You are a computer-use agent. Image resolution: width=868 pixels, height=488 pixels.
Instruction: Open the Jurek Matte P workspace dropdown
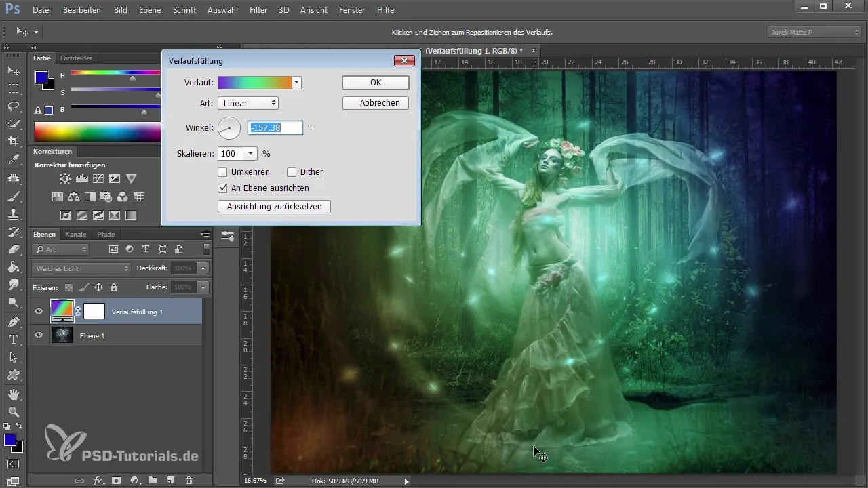pyautogui.click(x=814, y=32)
